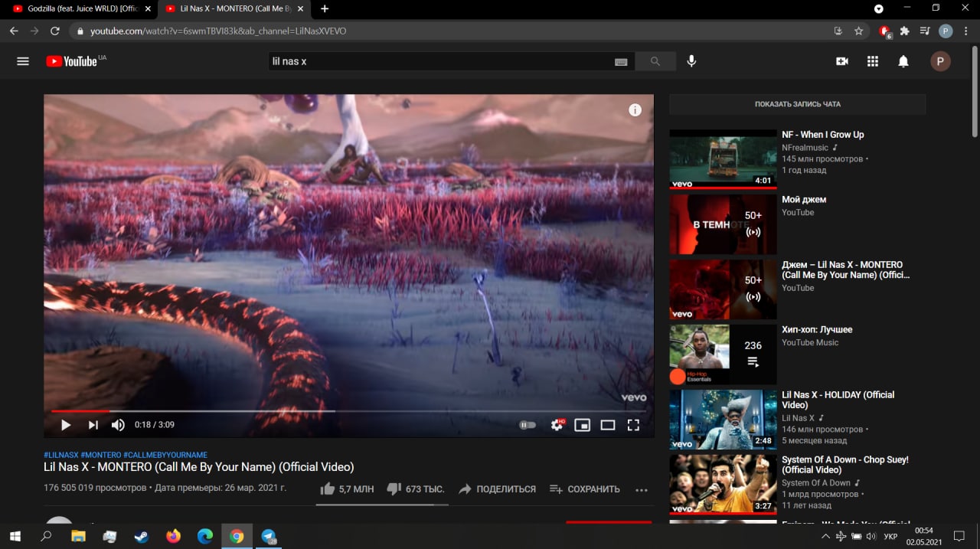980x549 pixels.
Task: Show video info card icon
Action: coord(635,109)
